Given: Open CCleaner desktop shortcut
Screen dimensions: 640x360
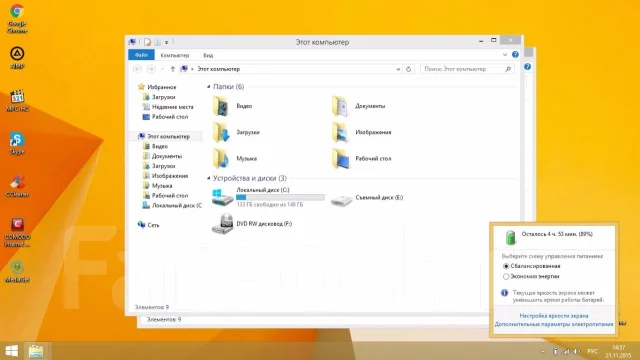Looking at the screenshot, I should click(17, 186).
